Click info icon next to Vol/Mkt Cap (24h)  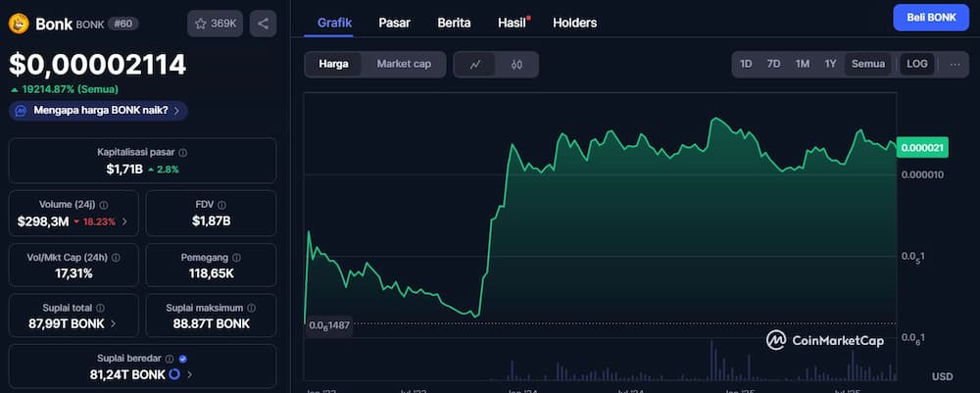pyautogui.click(x=116, y=258)
